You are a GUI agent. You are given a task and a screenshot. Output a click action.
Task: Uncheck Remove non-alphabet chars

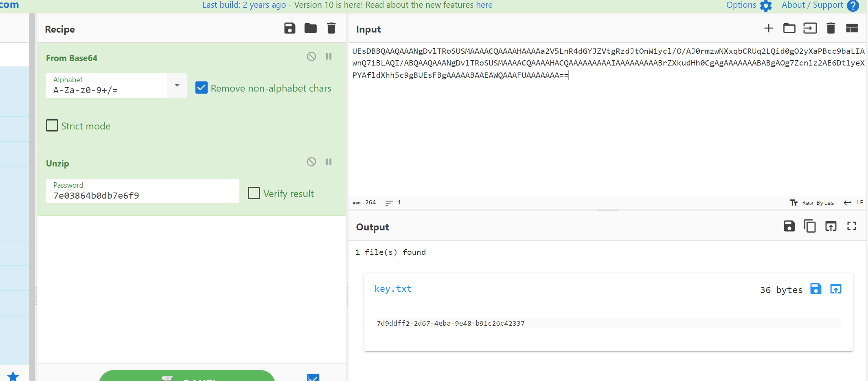[x=202, y=88]
